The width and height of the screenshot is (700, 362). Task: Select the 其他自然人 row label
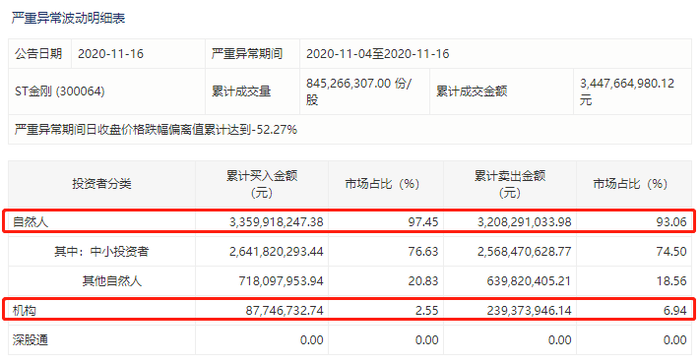point(112,281)
